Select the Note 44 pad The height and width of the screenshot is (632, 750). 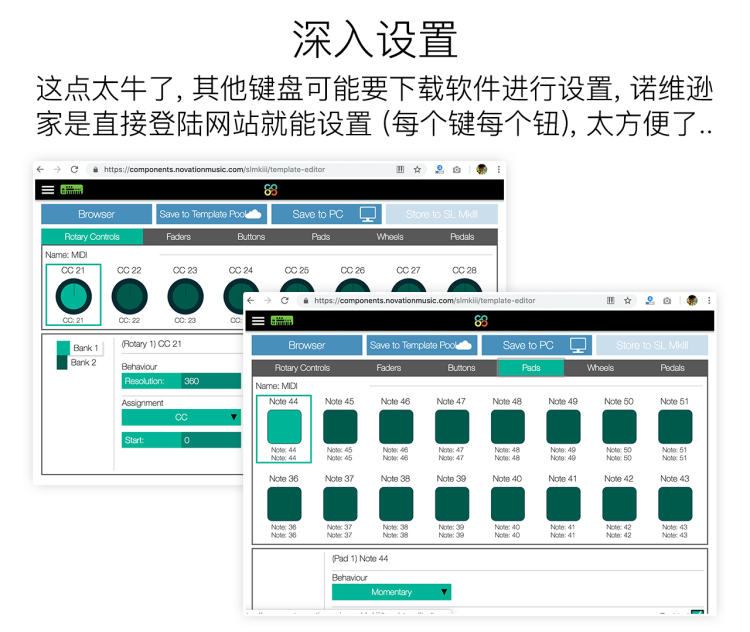point(284,427)
